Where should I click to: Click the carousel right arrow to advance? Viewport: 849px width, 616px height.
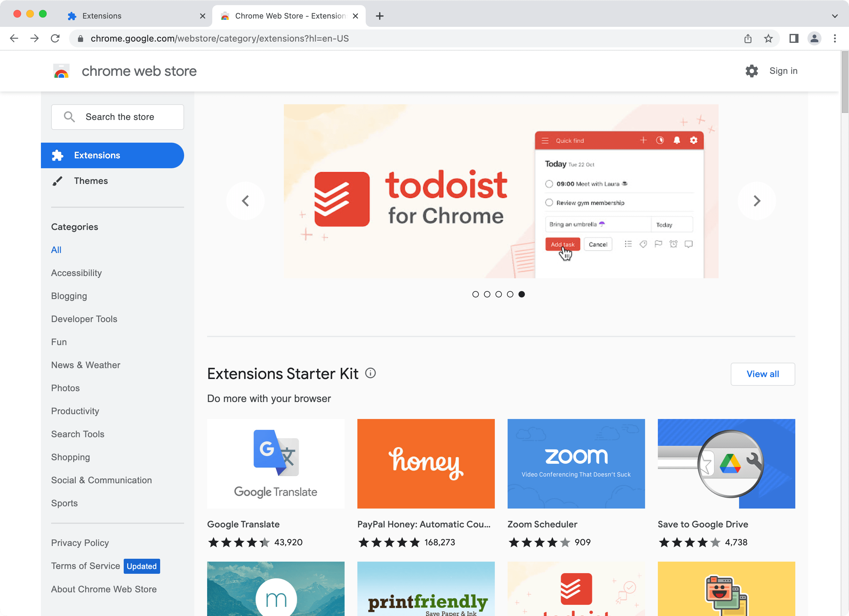[x=757, y=200]
